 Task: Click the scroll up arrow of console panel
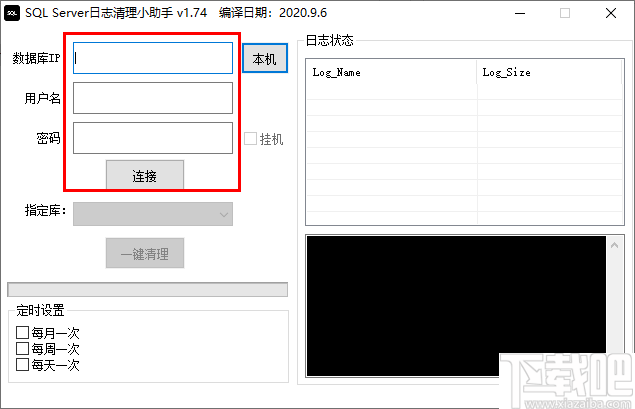pyautogui.click(x=614, y=245)
